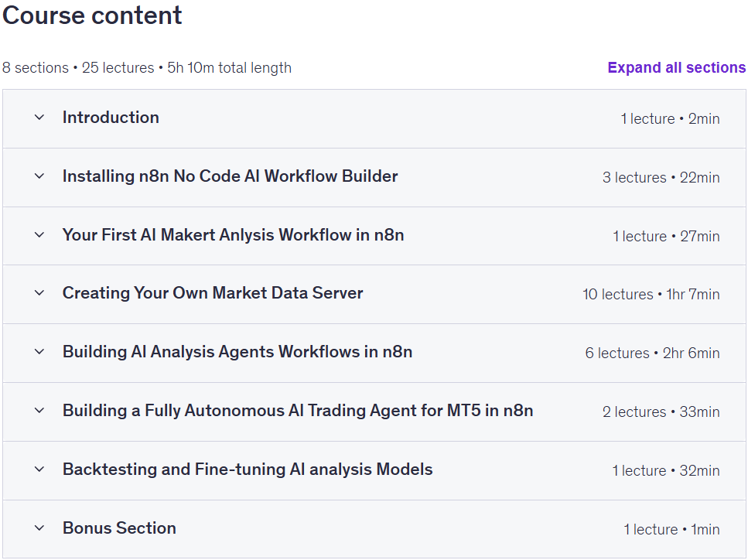Select Building AI Analysis Agents Workflows in n8n title
Viewport: 748px width, 560px height.
click(237, 352)
